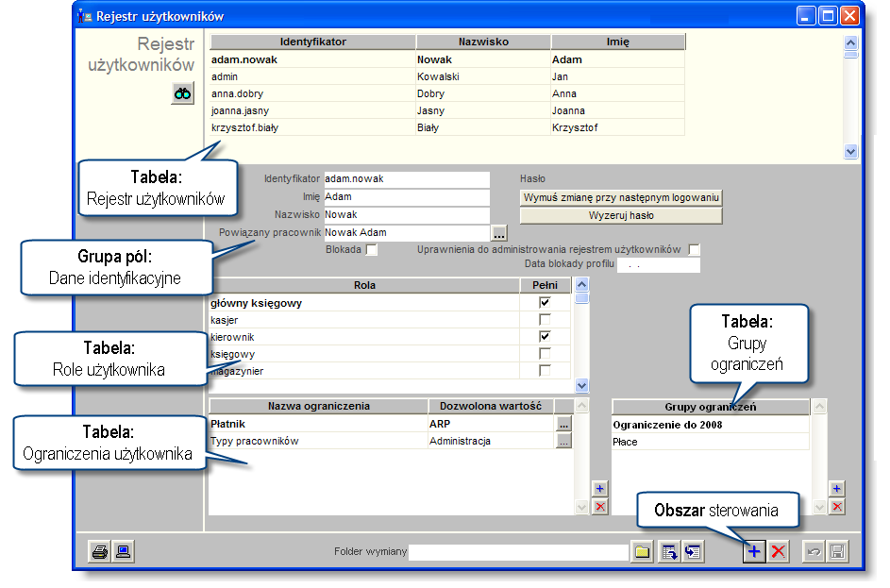The height and width of the screenshot is (588, 890).
Task: Click the Identyfikator input field
Action: (407, 179)
